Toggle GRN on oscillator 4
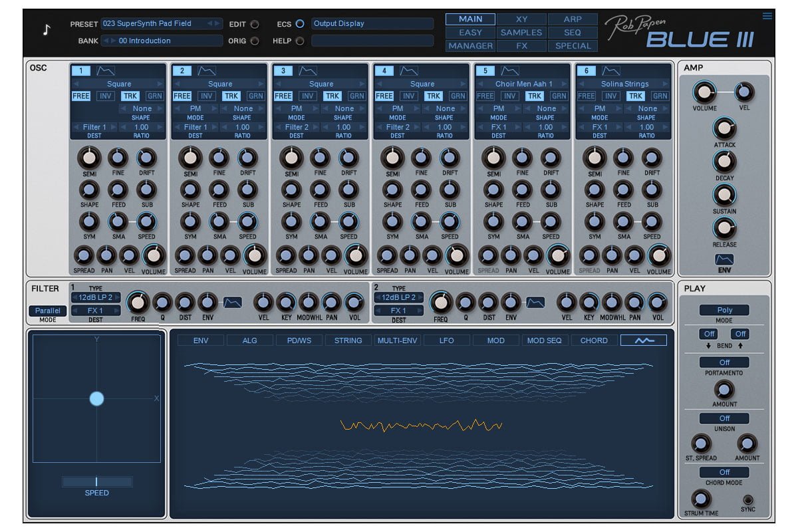The width and height of the screenshot is (798, 532). [x=458, y=96]
